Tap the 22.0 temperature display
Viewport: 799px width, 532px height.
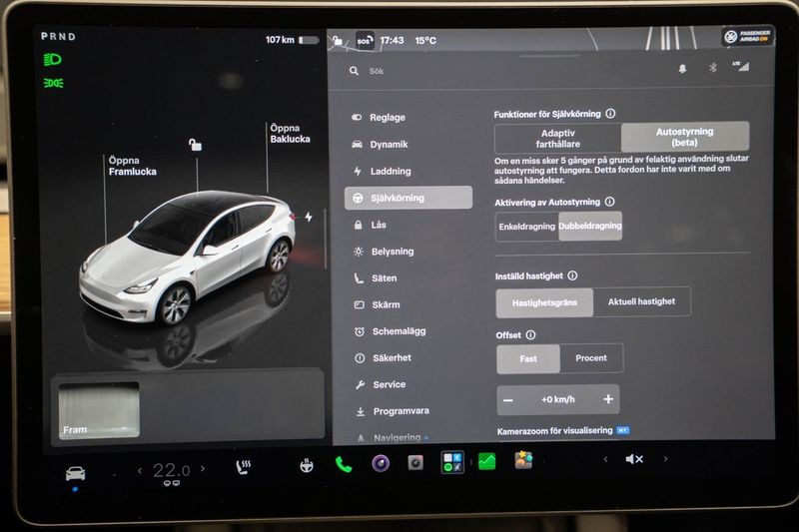tap(172, 470)
